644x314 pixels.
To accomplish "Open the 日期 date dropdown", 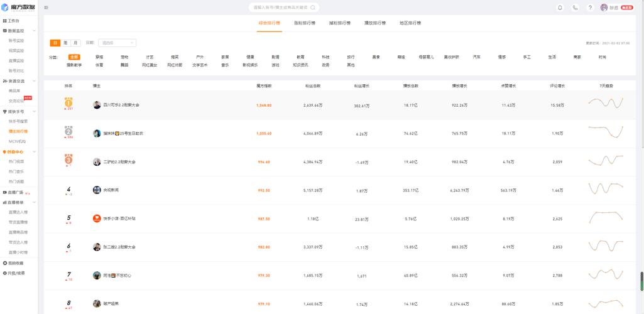I will click(x=117, y=43).
